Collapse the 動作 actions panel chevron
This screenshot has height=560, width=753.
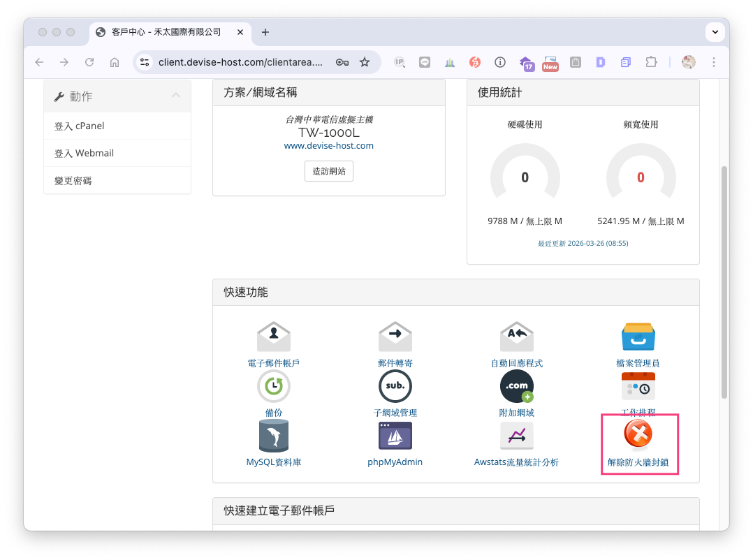(x=176, y=96)
